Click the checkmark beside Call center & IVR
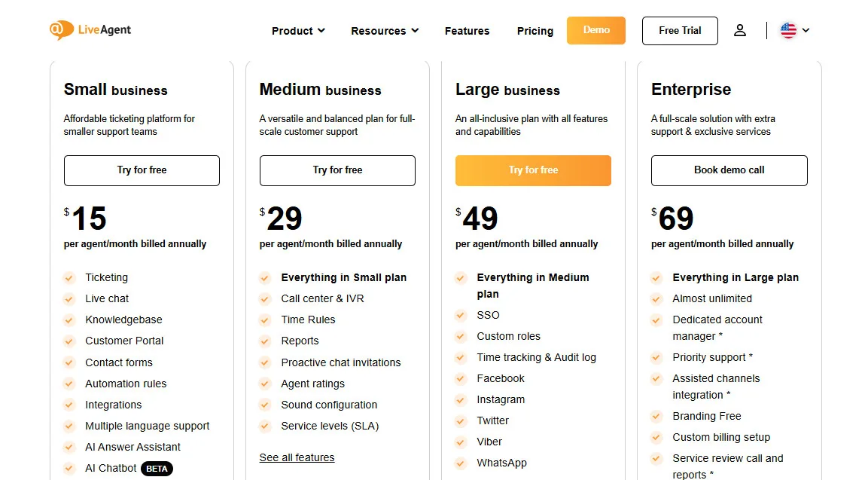Viewport: 868px width, 480px height. [264, 298]
